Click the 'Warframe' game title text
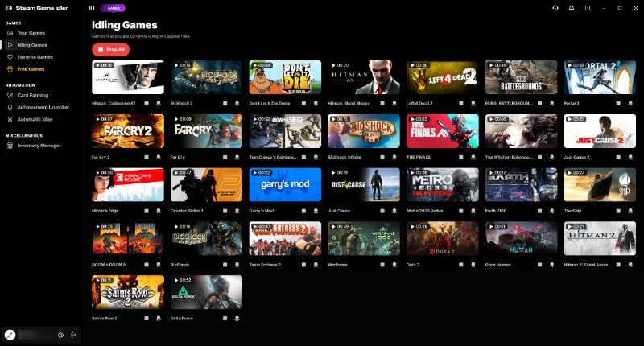Image resolution: width=644 pixels, height=346 pixels. click(x=337, y=265)
